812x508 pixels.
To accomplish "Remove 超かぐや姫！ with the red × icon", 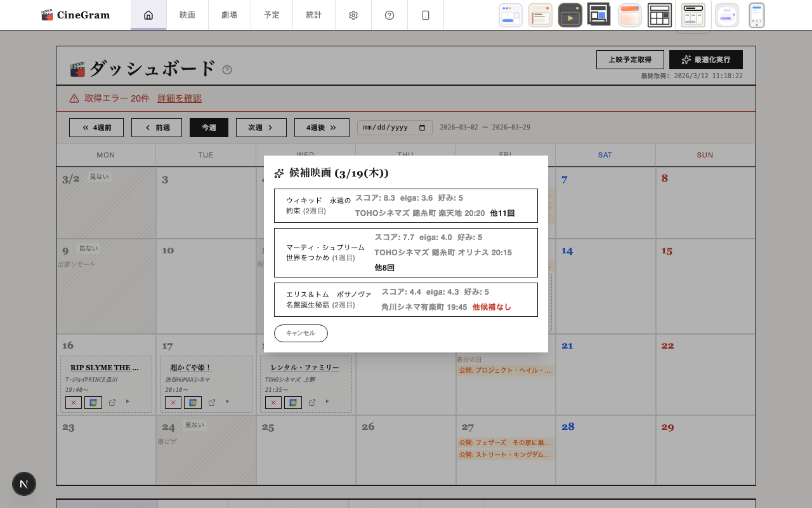I will tap(173, 402).
